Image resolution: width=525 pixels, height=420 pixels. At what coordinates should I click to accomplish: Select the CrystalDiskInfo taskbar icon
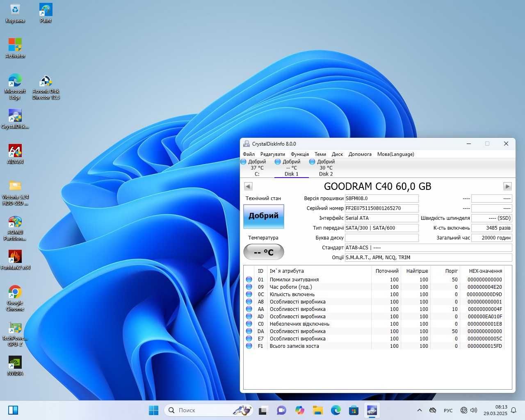pyautogui.click(x=372, y=410)
